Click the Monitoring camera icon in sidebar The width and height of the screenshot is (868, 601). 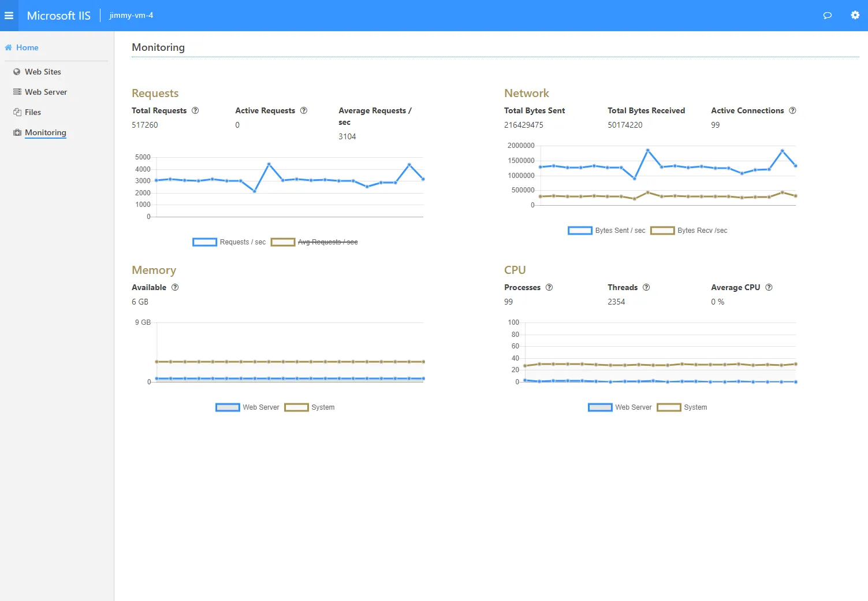tap(16, 132)
